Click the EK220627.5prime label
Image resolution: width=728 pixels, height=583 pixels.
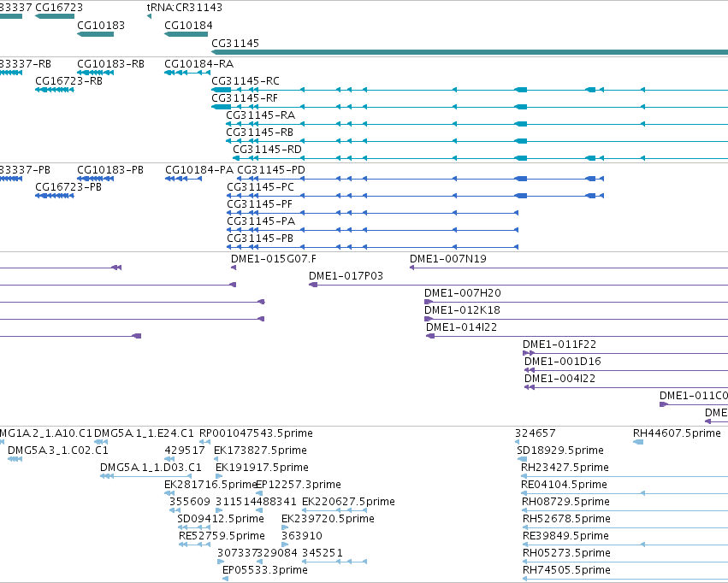pyautogui.click(x=348, y=502)
